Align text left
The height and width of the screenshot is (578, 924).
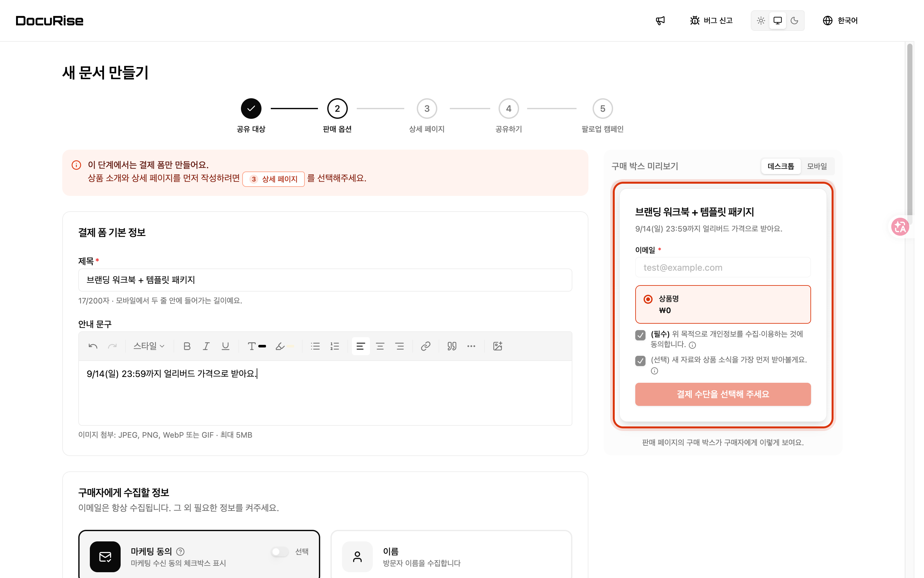pyautogui.click(x=360, y=346)
